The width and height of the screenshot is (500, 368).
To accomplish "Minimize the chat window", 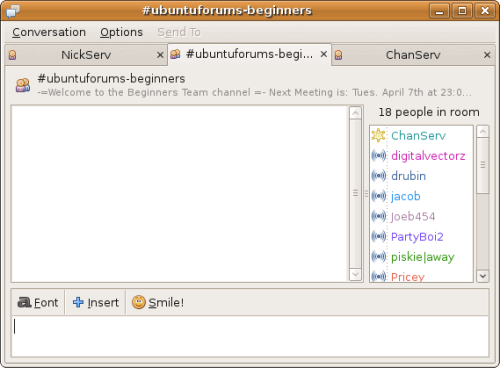I will click(439, 11).
